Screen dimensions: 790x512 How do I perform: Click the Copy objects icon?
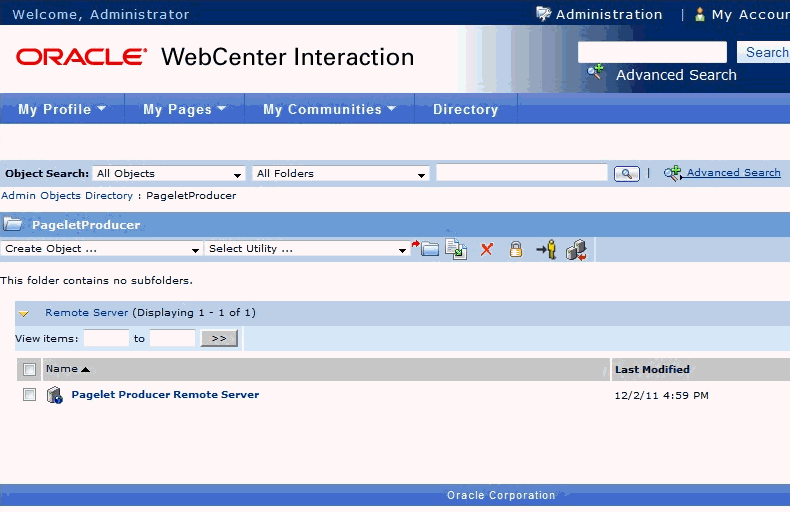pyautogui.click(x=456, y=249)
